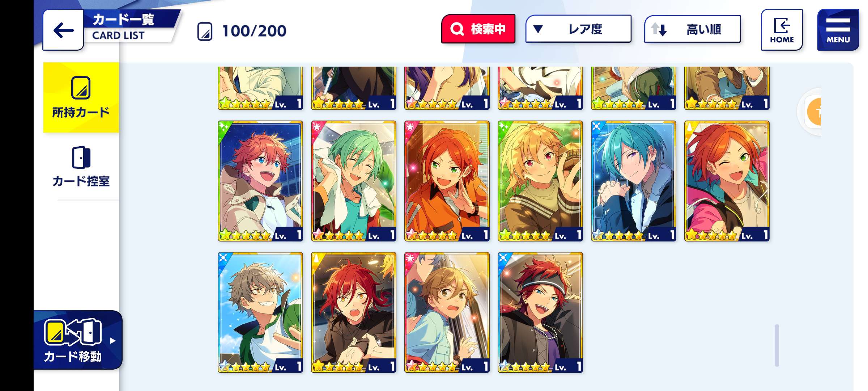868x391 pixels.
Task: Select the blue-eyed redhead in beige coat card
Action: 260,181
